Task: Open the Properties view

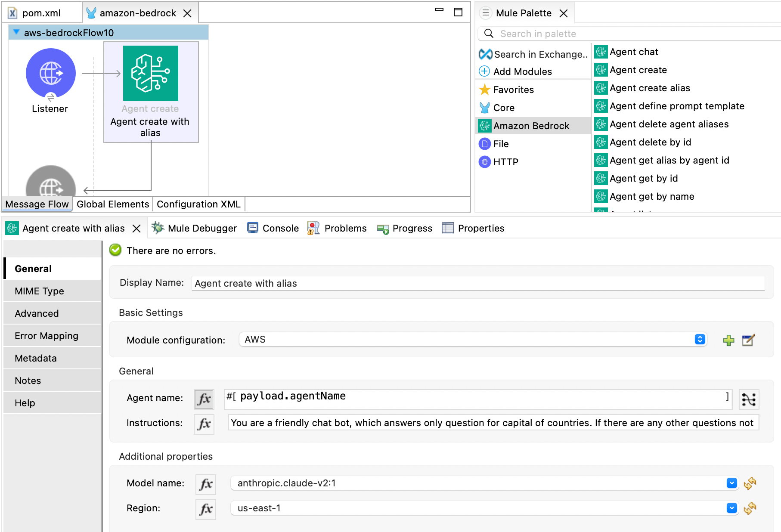Action: pos(473,228)
